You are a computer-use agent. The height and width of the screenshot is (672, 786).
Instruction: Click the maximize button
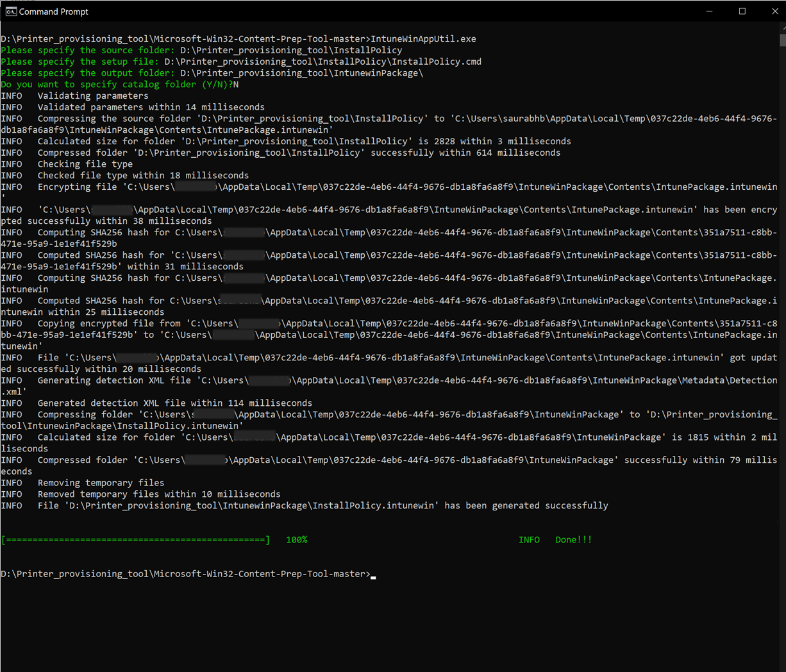click(x=742, y=11)
